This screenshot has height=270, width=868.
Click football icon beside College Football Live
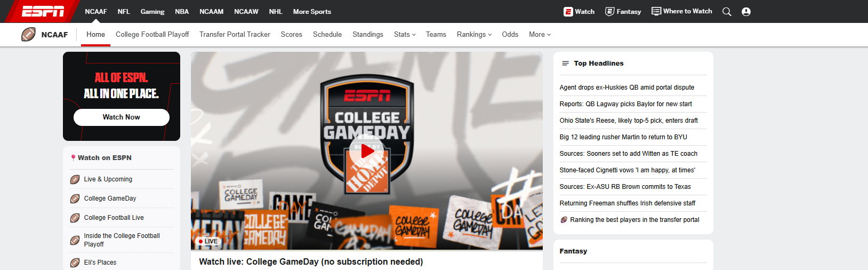click(x=75, y=218)
